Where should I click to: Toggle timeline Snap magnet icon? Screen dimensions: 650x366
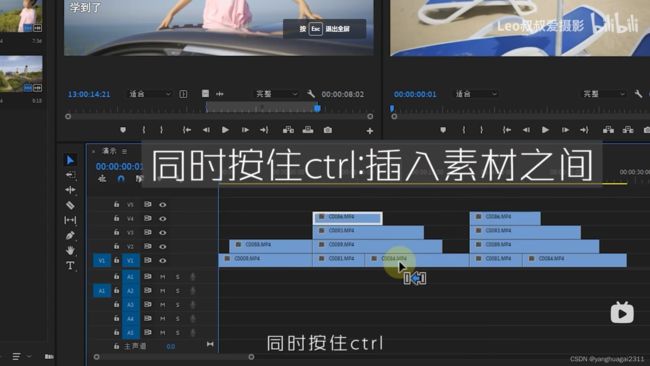point(121,179)
